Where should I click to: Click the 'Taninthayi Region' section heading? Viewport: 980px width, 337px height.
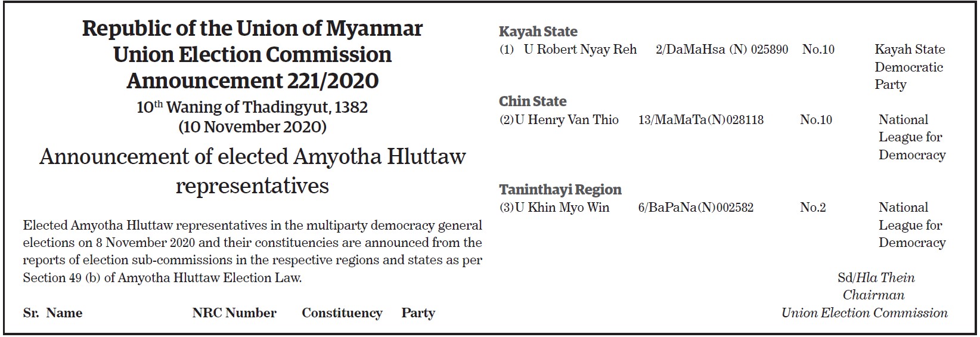pos(560,190)
